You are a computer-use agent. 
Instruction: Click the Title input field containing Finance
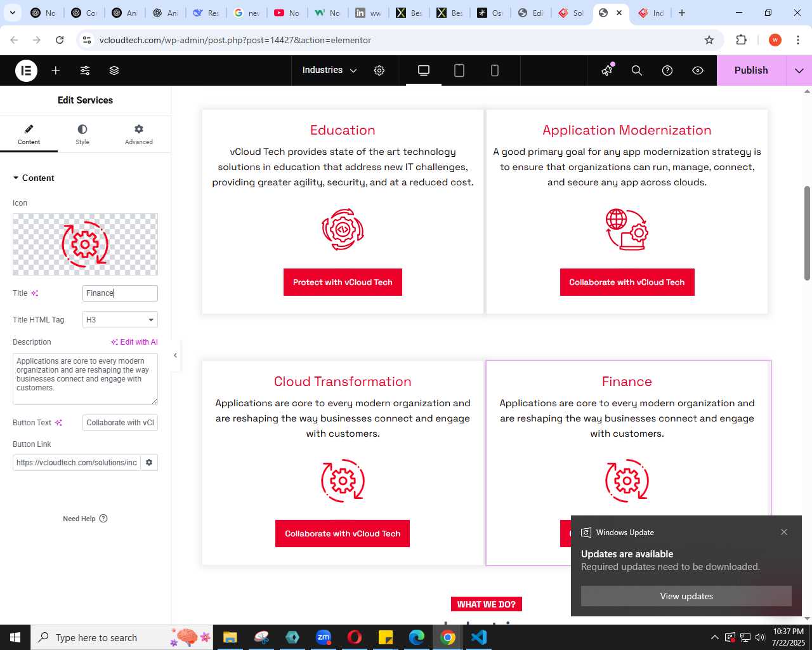(120, 293)
